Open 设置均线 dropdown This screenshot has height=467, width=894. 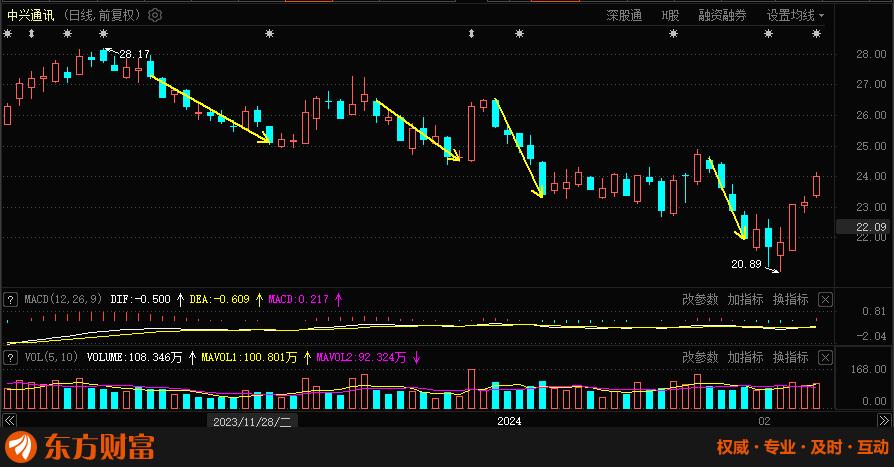(x=795, y=15)
